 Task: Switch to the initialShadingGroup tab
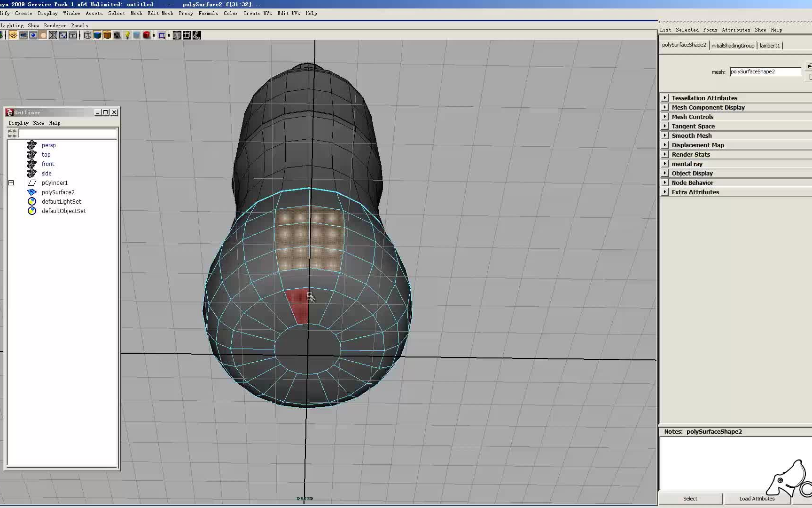pyautogui.click(x=733, y=45)
